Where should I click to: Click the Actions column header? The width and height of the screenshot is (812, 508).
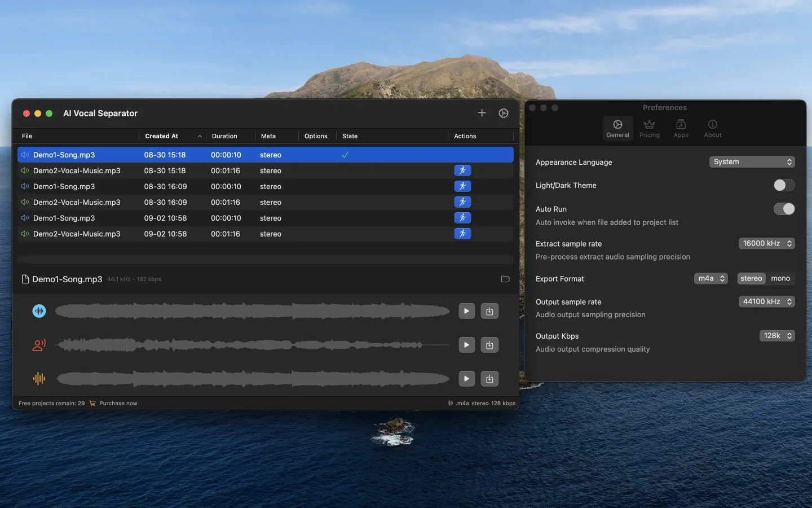465,136
